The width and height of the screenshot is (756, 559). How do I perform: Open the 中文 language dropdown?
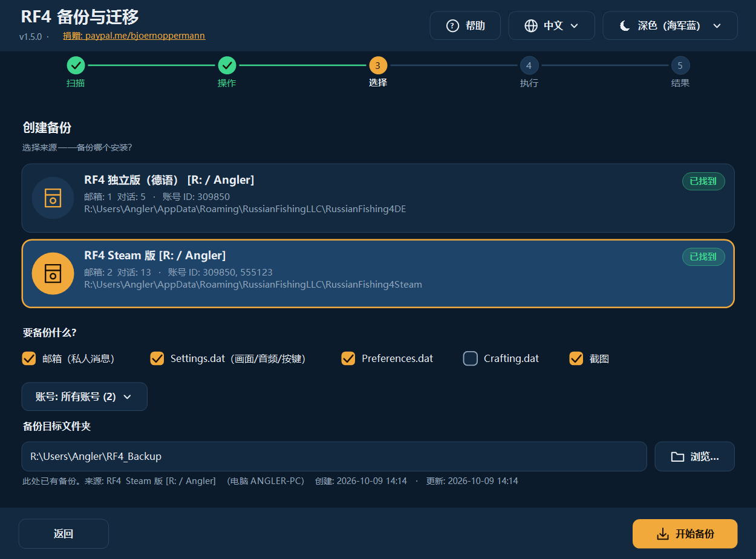click(x=552, y=25)
